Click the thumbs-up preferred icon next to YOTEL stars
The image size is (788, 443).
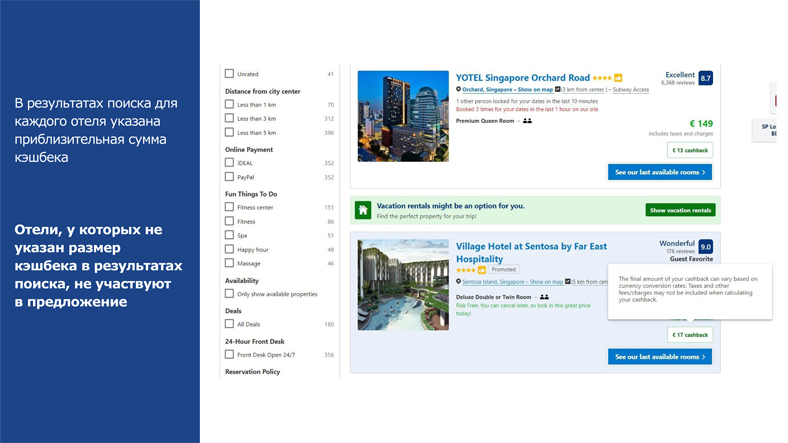point(618,78)
